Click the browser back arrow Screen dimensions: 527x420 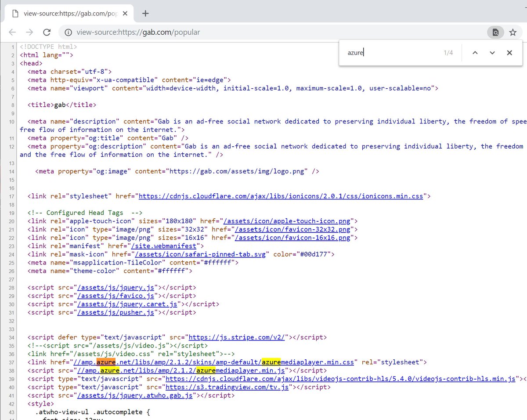point(12,32)
